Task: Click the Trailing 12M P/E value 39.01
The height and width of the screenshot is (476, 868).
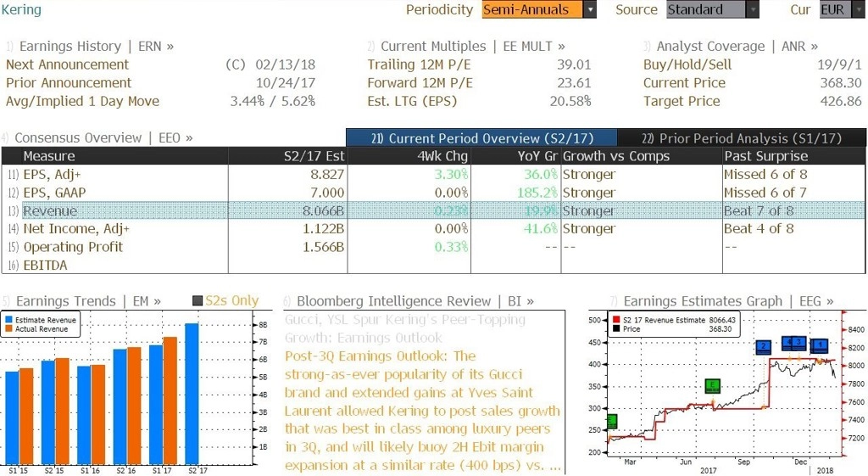Action: click(574, 64)
